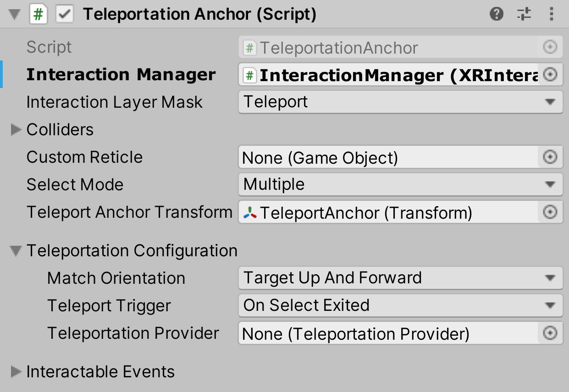Click the InteractionManager reference field
Viewport: 569px width, 392px height.
390,74
